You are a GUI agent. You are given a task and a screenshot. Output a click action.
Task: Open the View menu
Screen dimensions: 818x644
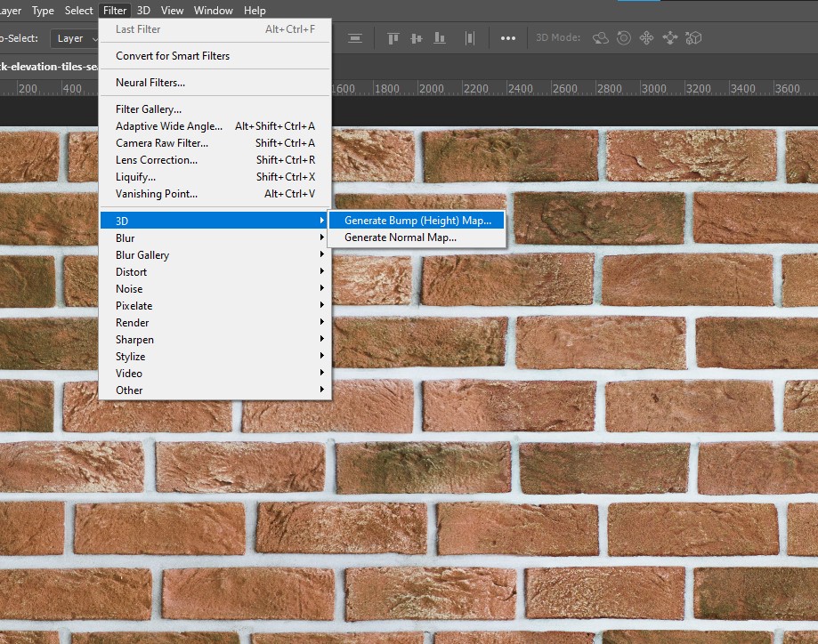(172, 11)
